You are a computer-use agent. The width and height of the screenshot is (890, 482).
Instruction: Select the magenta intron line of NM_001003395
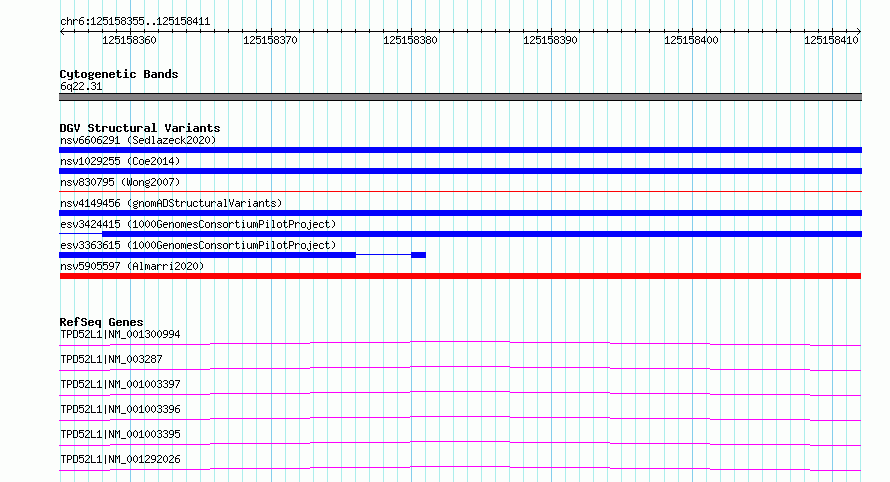[x=460, y=442]
